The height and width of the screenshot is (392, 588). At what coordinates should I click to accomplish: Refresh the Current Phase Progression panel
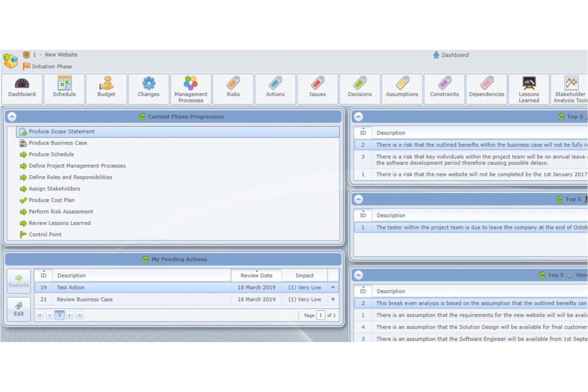click(142, 116)
